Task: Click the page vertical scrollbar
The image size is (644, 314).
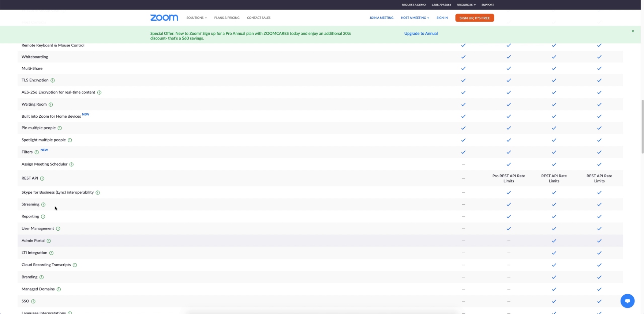Action: [x=642, y=126]
